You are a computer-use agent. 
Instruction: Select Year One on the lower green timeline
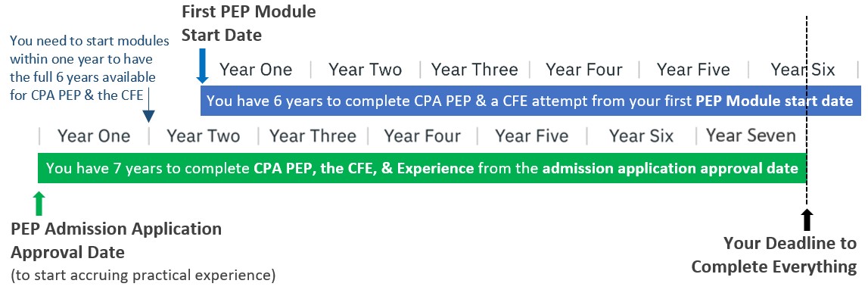(94, 136)
